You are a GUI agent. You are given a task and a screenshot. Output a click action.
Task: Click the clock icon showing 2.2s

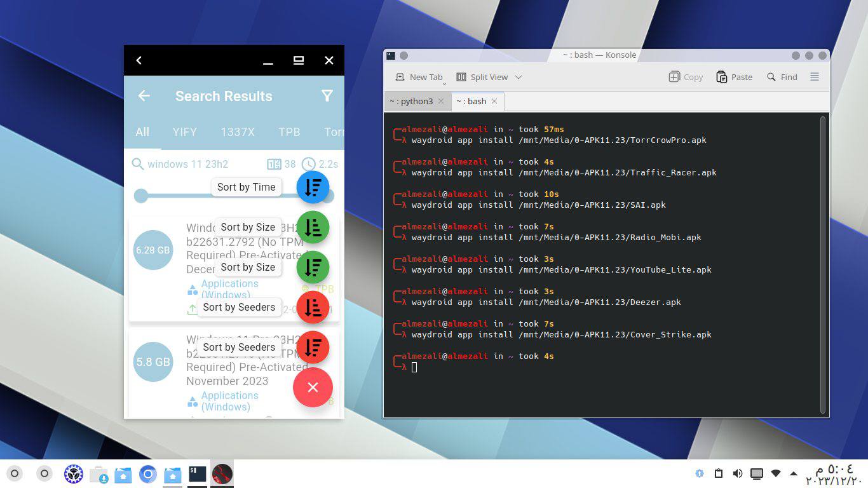pos(309,164)
